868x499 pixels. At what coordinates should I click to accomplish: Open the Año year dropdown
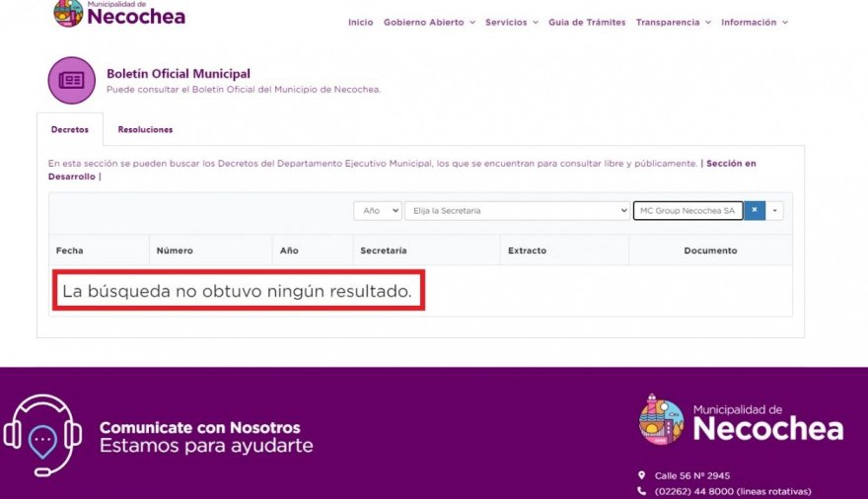click(377, 211)
